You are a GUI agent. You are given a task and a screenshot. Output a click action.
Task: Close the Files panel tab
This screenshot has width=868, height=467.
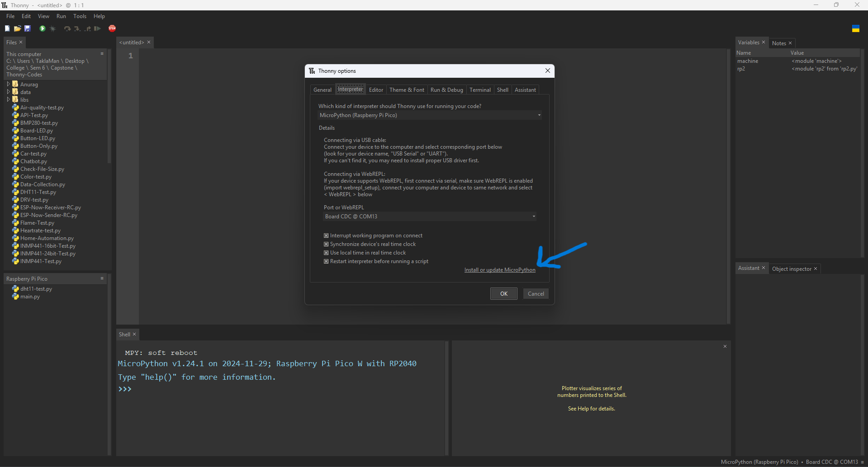click(21, 42)
